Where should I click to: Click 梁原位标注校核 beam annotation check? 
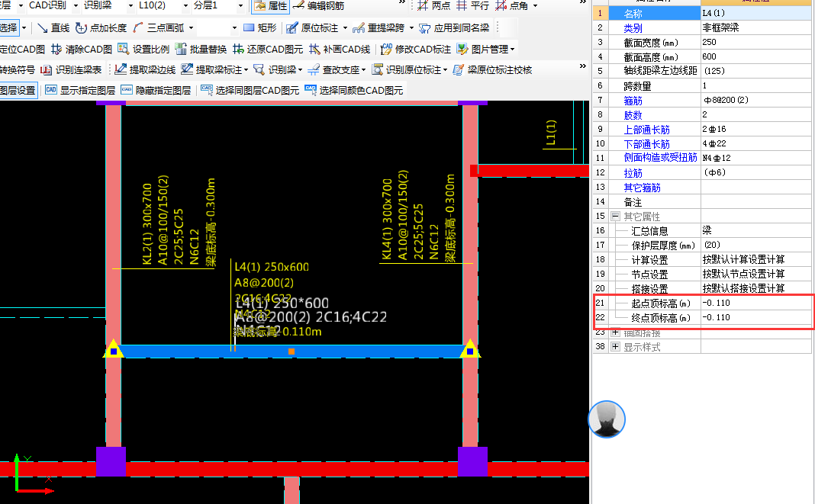492,69
